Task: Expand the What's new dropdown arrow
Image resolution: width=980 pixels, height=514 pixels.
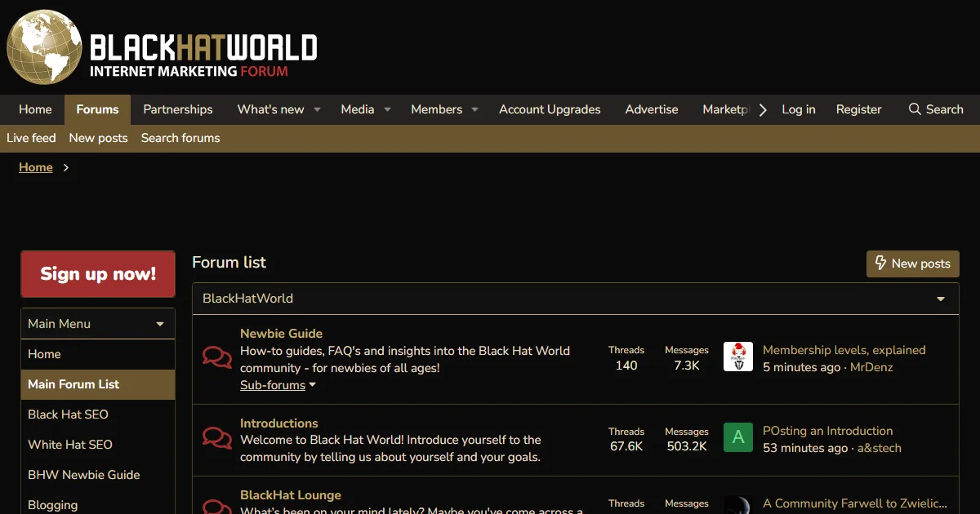Action: click(x=317, y=109)
